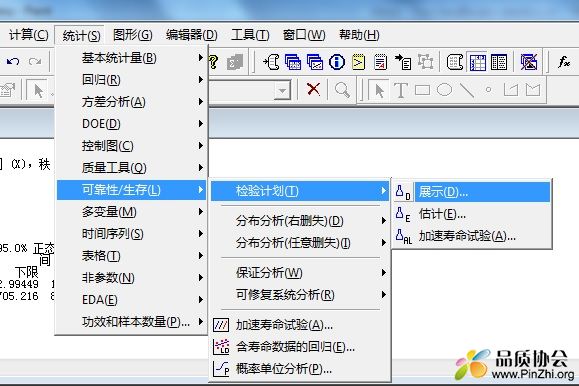Click the red X cancel icon
579x386 pixels.
pos(314,89)
